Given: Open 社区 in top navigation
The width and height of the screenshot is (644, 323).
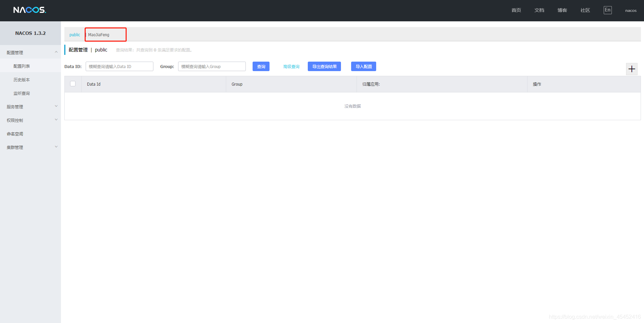Looking at the screenshot, I should [585, 10].
